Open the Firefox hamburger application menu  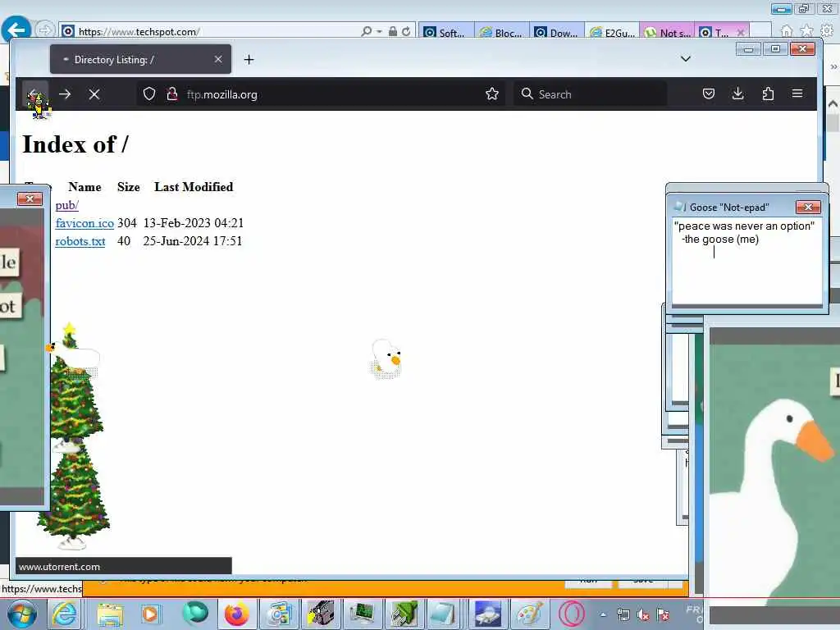point(797,94)
